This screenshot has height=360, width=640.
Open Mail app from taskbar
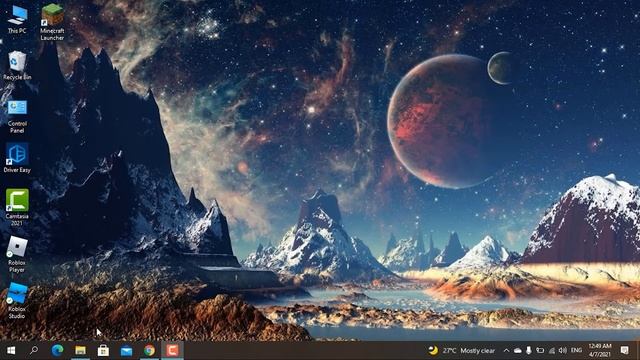126,351
